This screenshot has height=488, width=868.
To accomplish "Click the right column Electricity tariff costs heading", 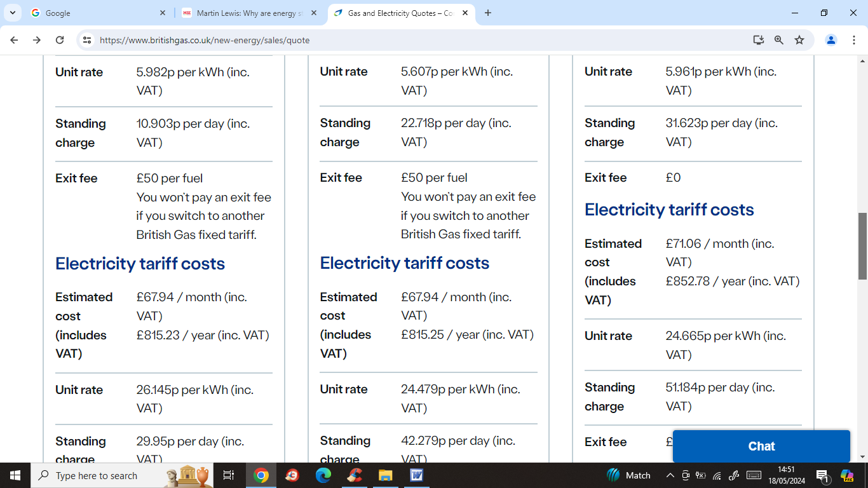I will pos(669,210).
